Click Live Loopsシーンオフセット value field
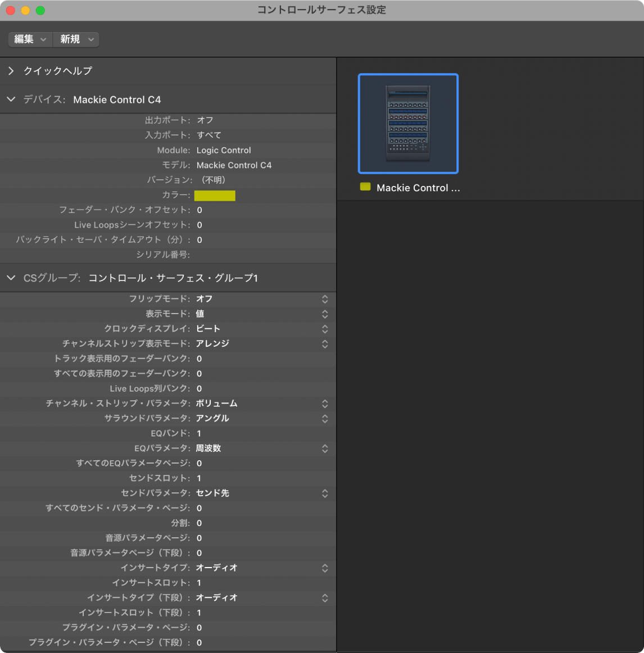Image resolution: width=644 pixels, height=653 pixels. (x=199, y=225)
